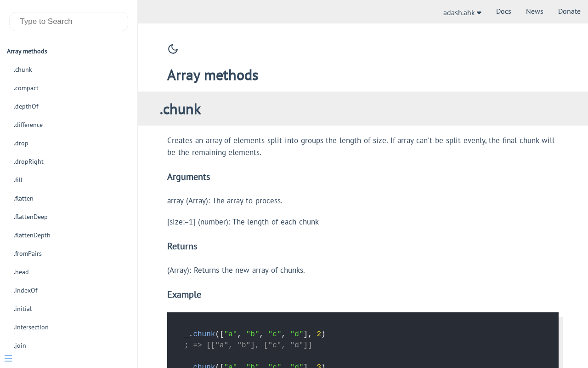Toggle dark mode with the moon icon
The height and width of the screenshot is (368, 588).
tap(173, 49)
